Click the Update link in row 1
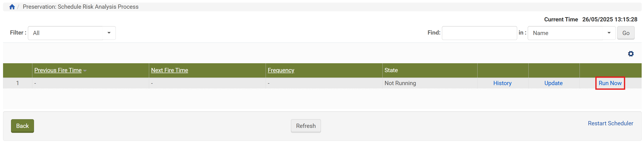Screen dimensions: 644x150 pyautogui.click(x=553, y=83)
